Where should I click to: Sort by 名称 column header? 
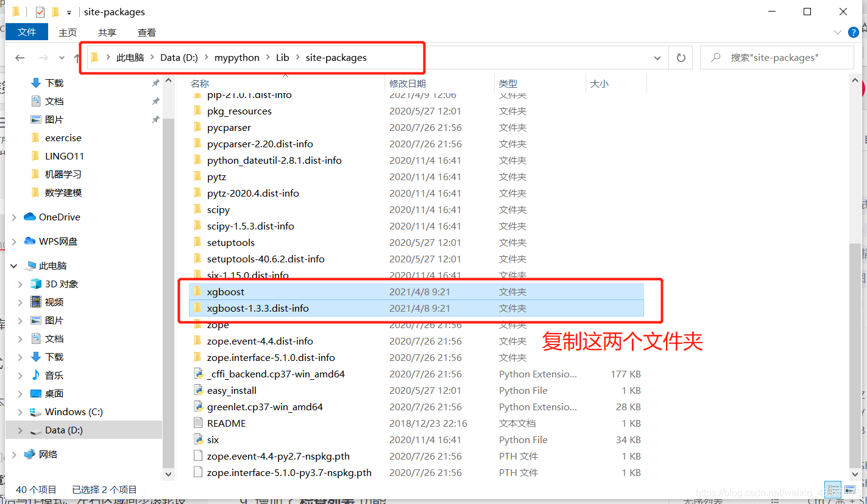coord(200,83)
